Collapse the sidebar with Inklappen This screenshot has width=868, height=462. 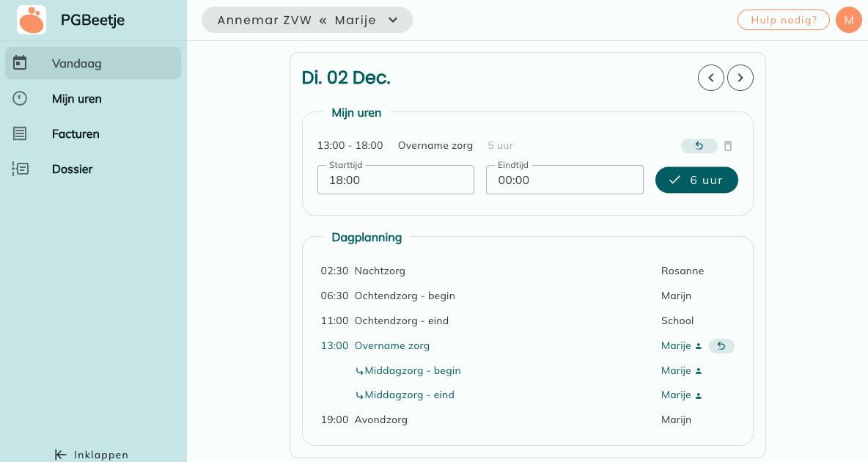point(92,455)
